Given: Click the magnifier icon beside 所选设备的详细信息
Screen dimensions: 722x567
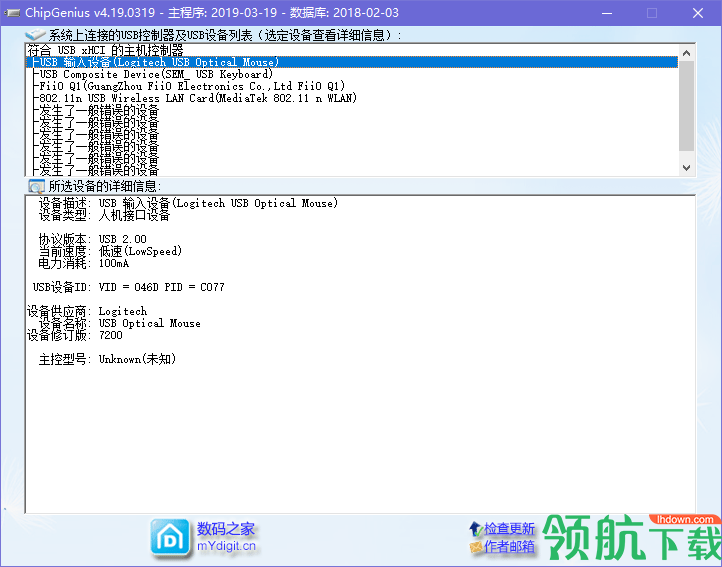Looking at the screenshot, I should tap(36, 186).
